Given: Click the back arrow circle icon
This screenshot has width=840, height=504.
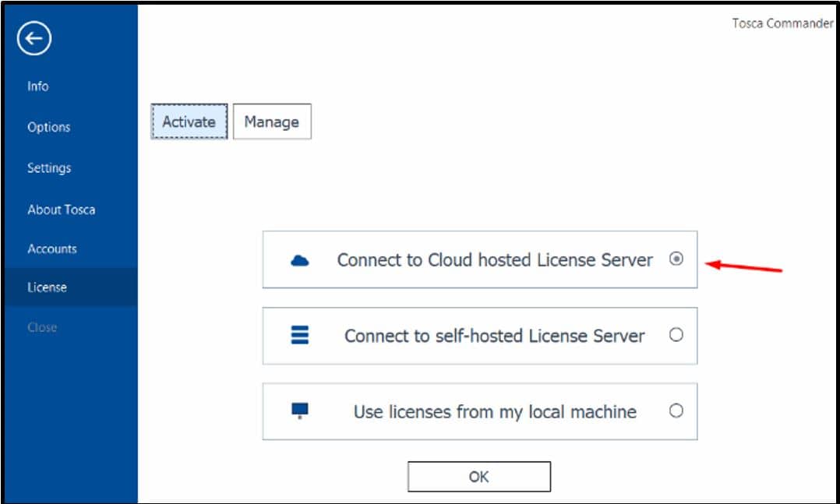Looking at the screenshot, I should point(34,39).
